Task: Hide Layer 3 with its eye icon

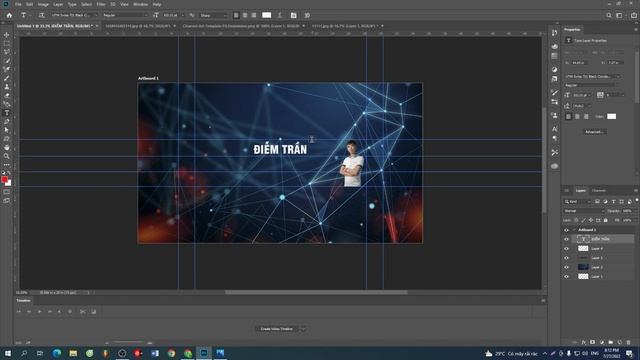Action: [x=566, y=258]
